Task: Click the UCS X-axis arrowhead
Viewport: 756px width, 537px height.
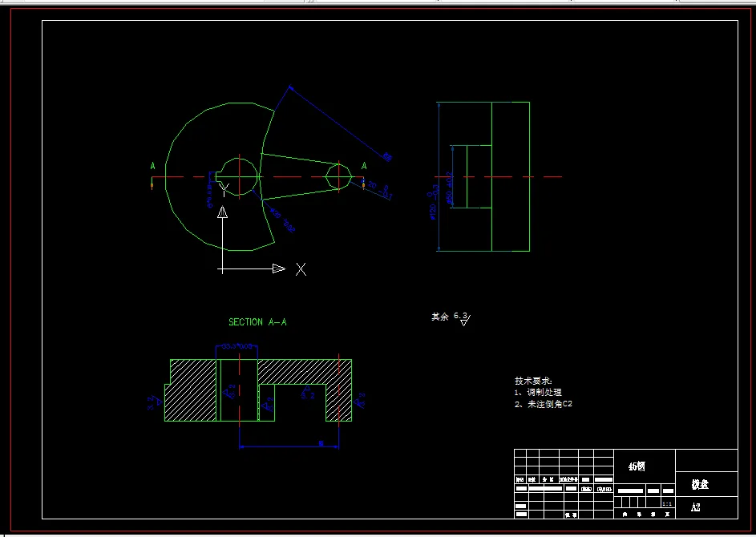Action: pyautogui.click(x=279, y=269)
